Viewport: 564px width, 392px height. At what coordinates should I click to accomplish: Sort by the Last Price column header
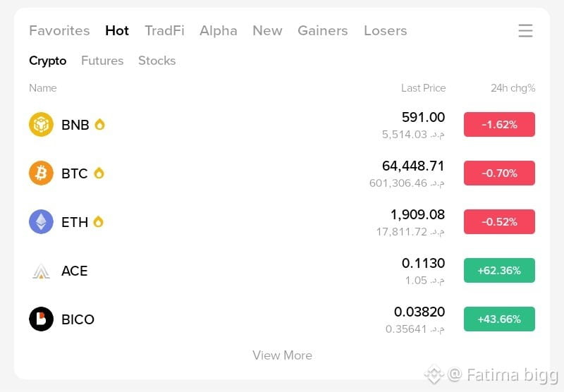pyautogui.click(x=424, y=88)
